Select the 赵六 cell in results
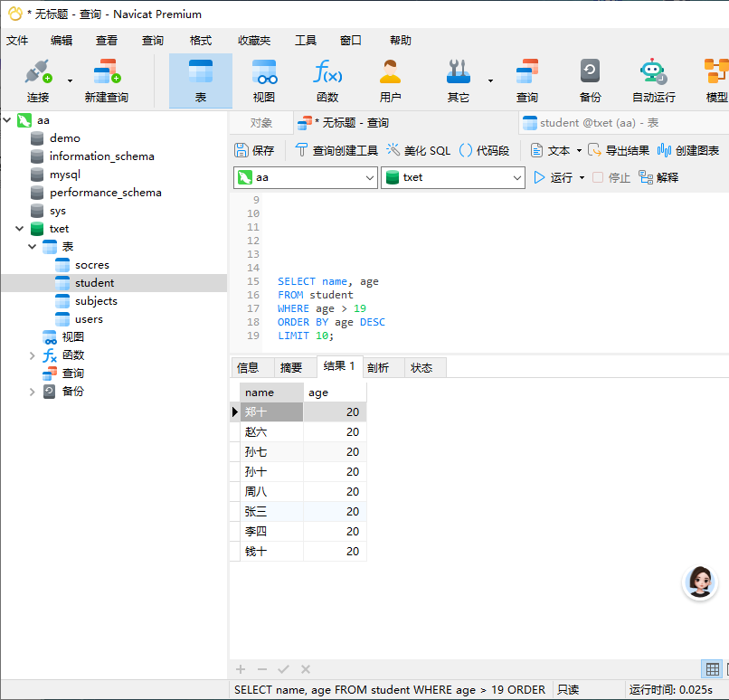The image size is (729, 700). (x=271, y=432)
